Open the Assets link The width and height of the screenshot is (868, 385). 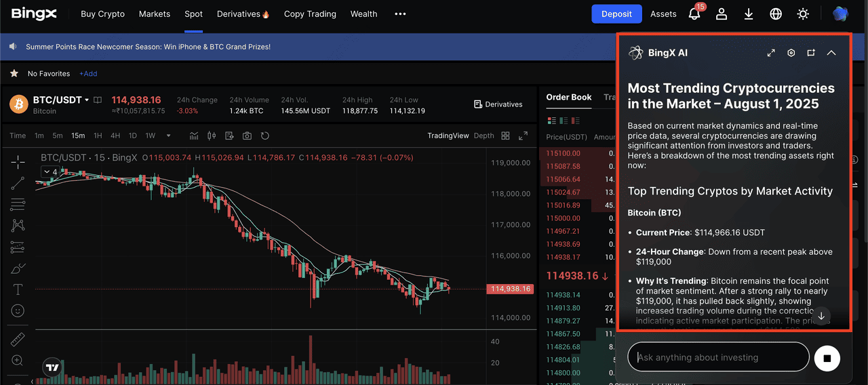[x=663, y=14]
